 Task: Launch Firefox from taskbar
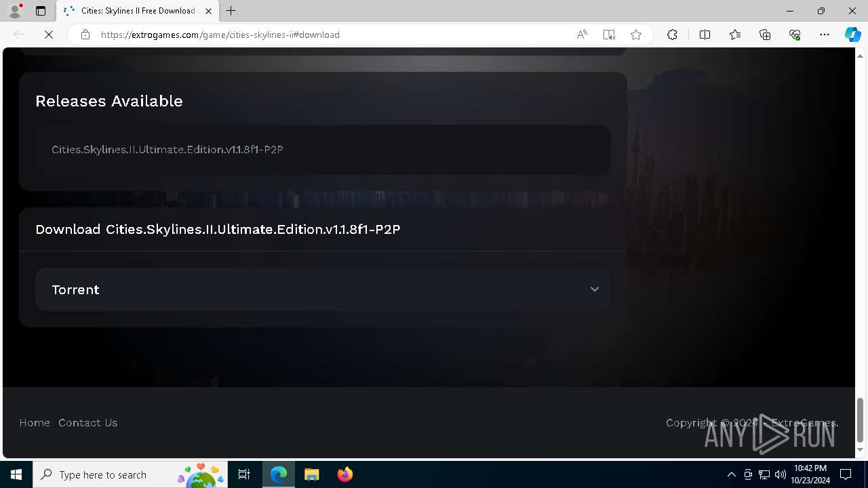(x=345, y=474)
